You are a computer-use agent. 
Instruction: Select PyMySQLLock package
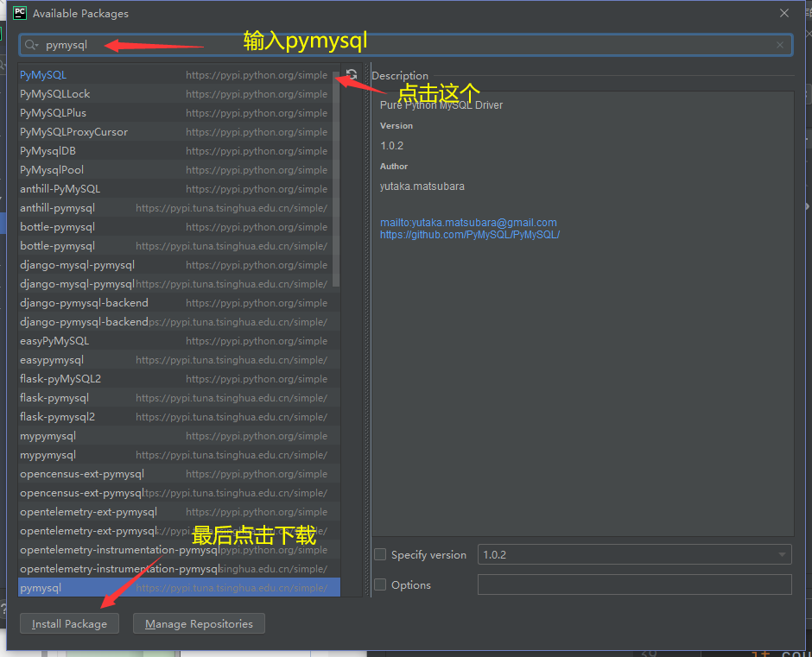[x=179, y=94]
